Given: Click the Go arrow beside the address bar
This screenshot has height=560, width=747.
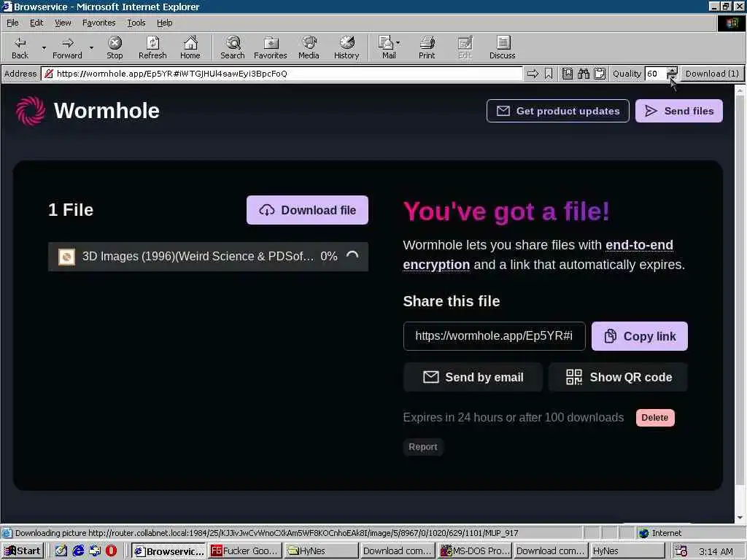Looking at the screenshot, I should [533, 74].
